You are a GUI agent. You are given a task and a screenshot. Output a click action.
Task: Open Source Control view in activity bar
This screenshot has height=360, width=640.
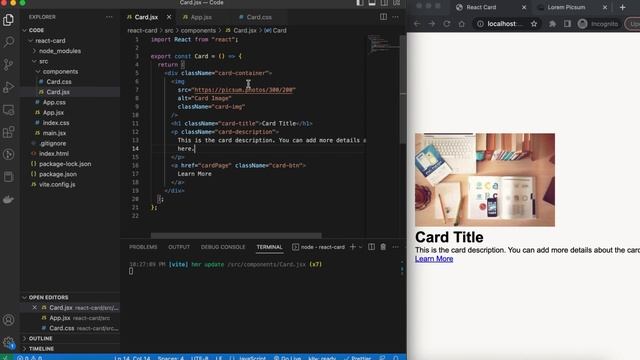(9, 64)
